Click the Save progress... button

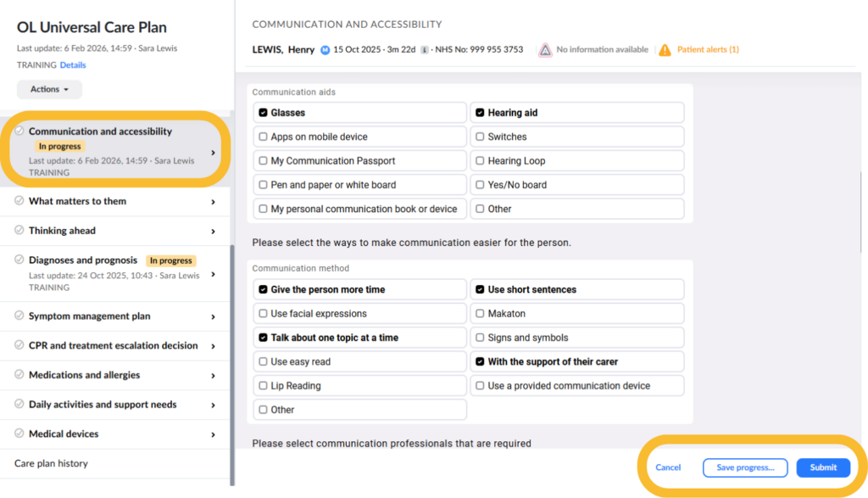(x=744, y=467)
